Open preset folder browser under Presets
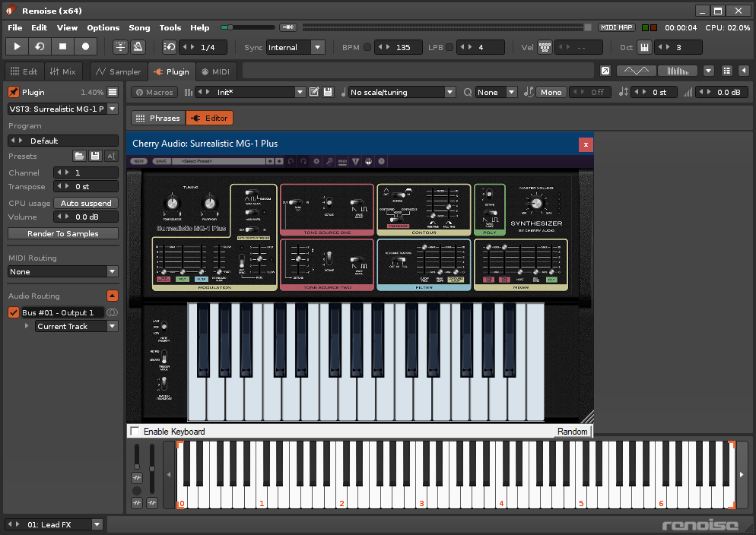 tap(79, 156)
